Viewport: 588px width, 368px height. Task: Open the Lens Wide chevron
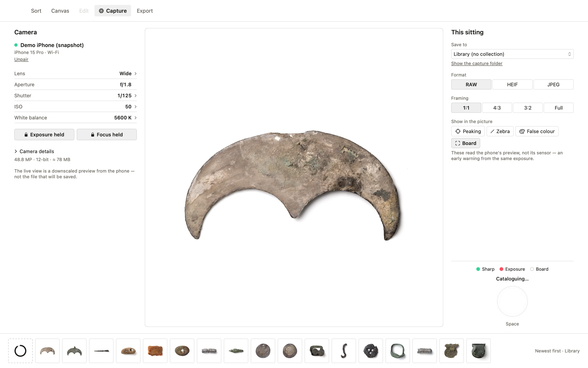pos(135,74)
